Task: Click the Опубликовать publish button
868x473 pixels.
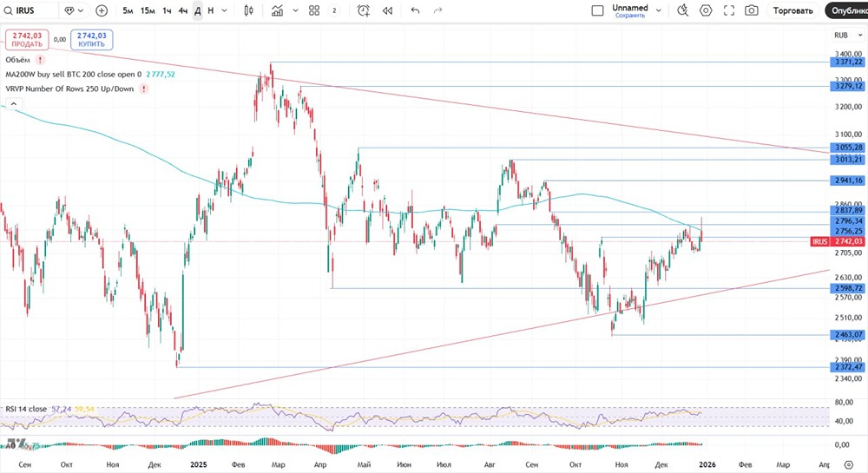Action: click(x=847, y=10)
